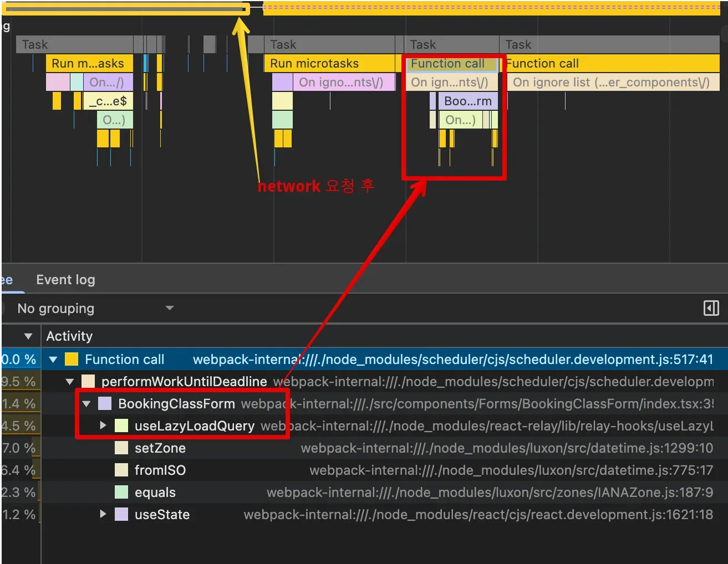Screen dimensions: 728x564
Task: Select the equals activity row
Action: (155, 493)
